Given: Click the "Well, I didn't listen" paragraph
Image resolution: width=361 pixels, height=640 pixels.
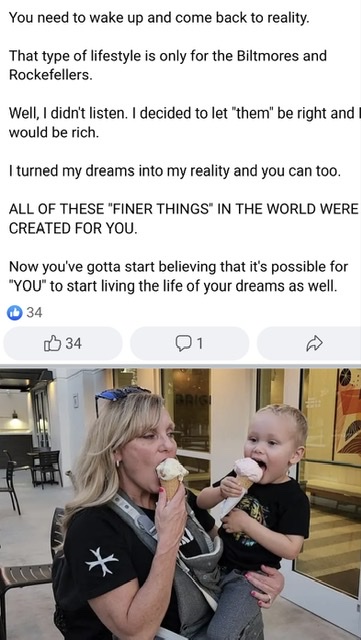Looking at the screenshot, I should (183, 123).
